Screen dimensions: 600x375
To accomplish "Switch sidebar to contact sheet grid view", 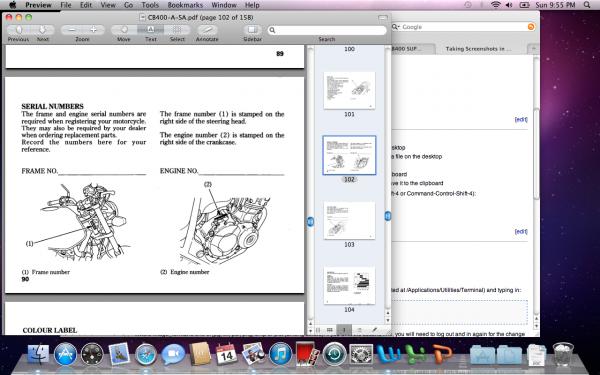I will tap(329, 330).
